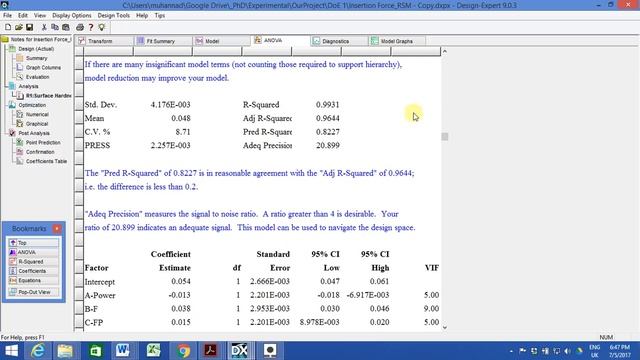Select the Post Analysis branch
This screenshot has width=640, height=360.
click(34, 133)
